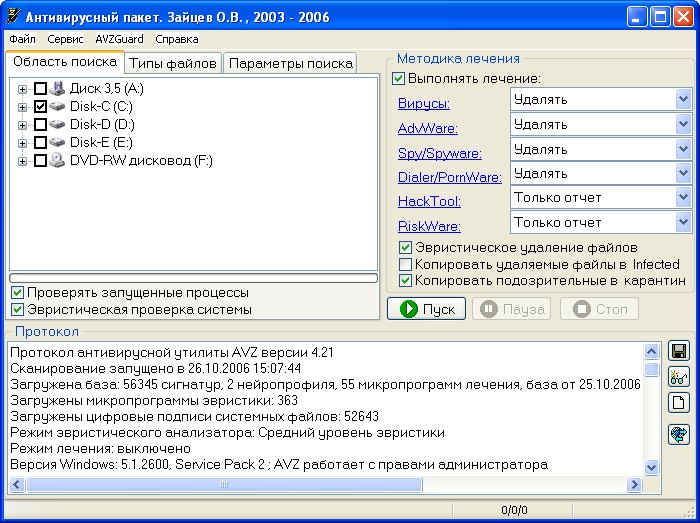Select the Disk-C (C:) tree label
700x523 pixels.
(x=101, y=106)
